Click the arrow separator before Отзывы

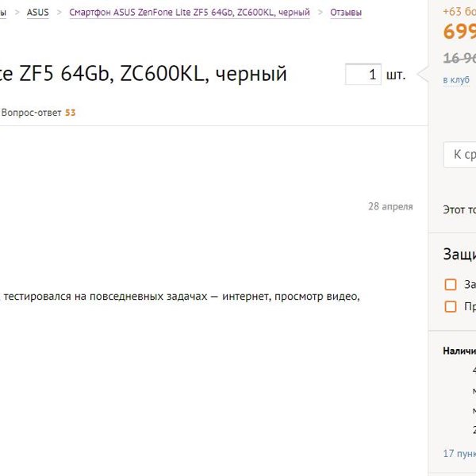pyautogui.click(x=321, y=13)
